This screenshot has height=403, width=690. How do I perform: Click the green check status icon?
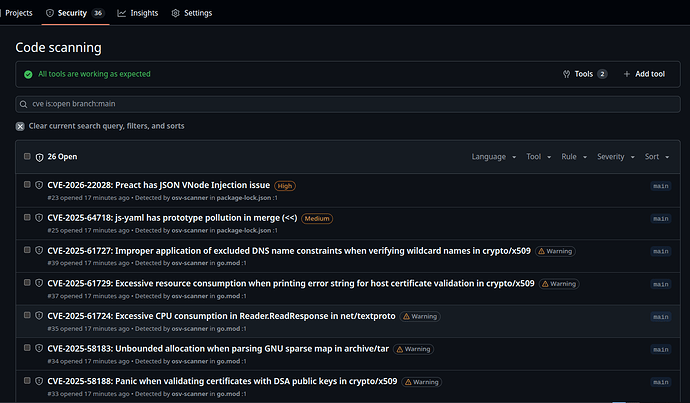click(28, 74)
